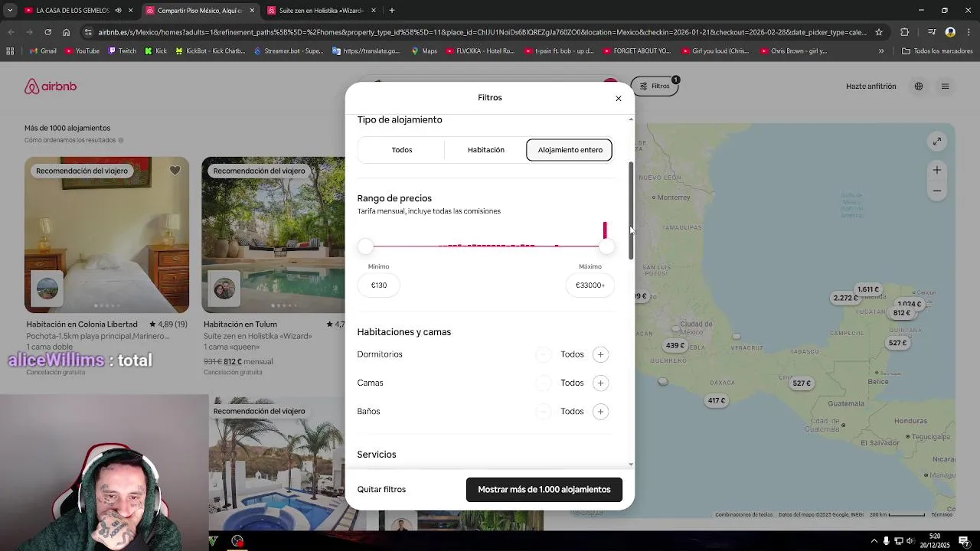The height and width of the screenshot is (551, 980).
Task: Close the Suite zen en Holistika tab
Action: coord(374,11)
